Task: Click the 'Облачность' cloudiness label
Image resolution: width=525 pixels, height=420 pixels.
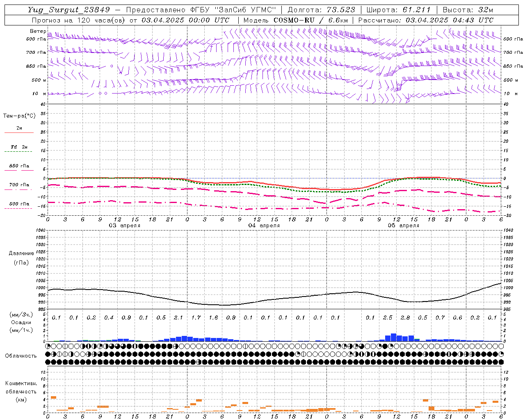Action: [x=21, y=356]
